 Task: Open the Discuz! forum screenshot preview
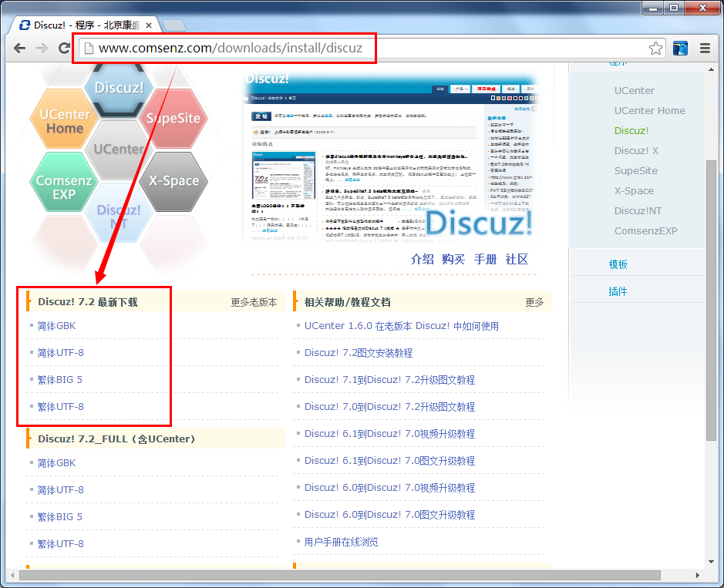click(x=391, y=156)
